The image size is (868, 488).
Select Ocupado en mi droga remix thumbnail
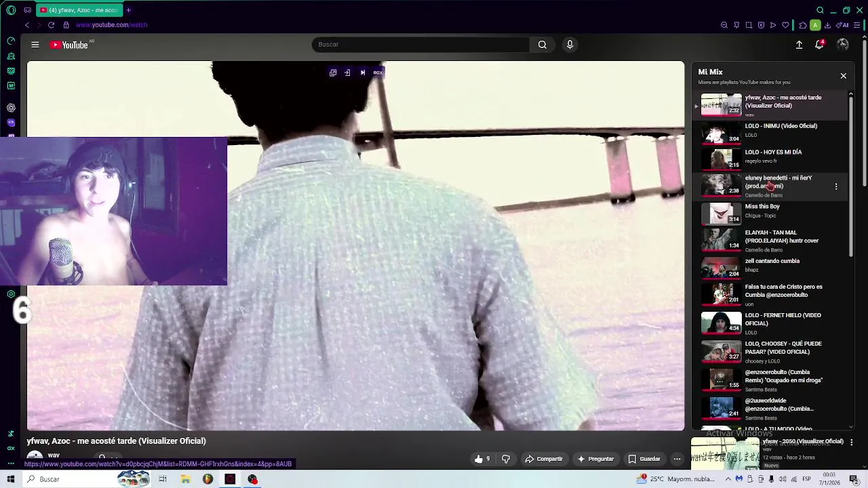click(721, 379)
